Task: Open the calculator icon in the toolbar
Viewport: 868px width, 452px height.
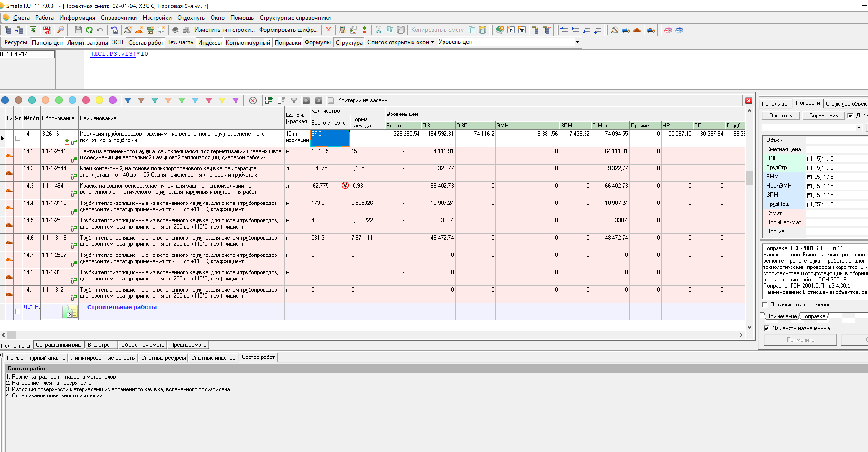Action: tap(342, 30)
